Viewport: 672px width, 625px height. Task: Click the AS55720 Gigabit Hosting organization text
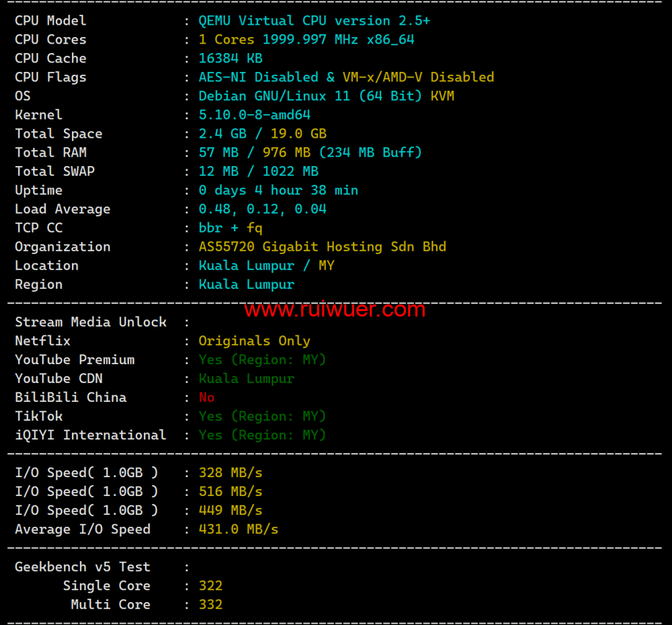pos(322,247)
